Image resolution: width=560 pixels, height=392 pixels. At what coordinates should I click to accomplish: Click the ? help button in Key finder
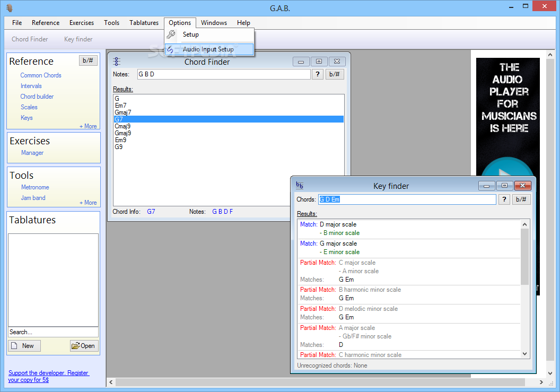pos(504,199)
